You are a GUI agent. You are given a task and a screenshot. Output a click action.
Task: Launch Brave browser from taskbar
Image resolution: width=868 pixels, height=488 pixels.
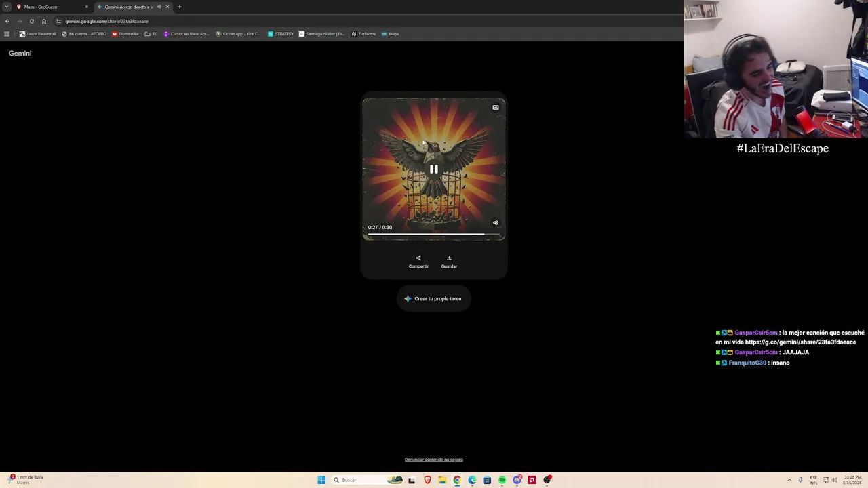(427, 480)
